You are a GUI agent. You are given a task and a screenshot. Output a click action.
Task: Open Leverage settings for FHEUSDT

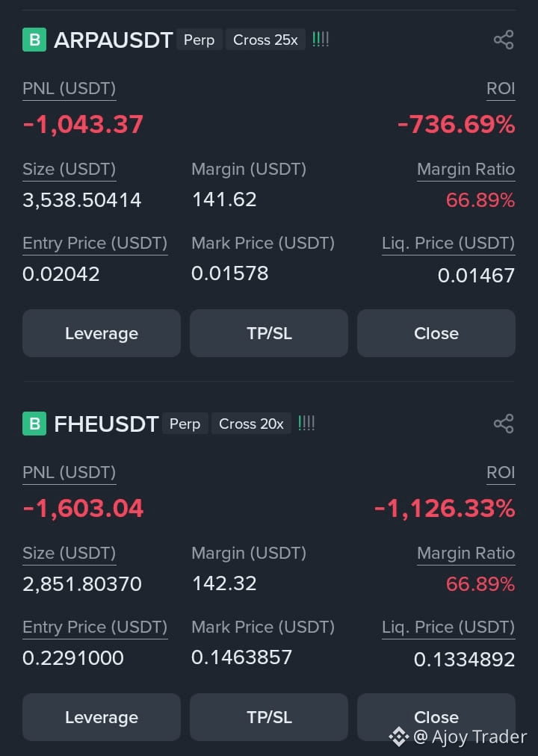(101, 717)
